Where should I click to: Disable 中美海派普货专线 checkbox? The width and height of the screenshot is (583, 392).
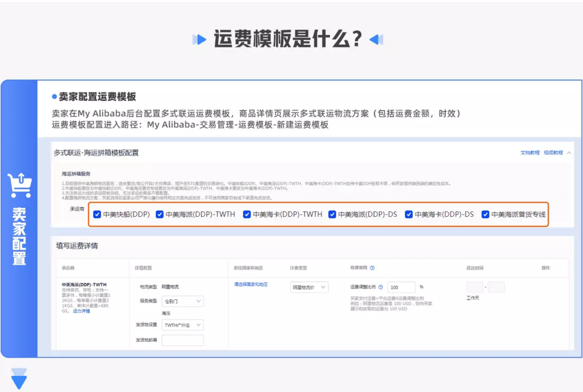pyautogui.click(x=485, y=214)
